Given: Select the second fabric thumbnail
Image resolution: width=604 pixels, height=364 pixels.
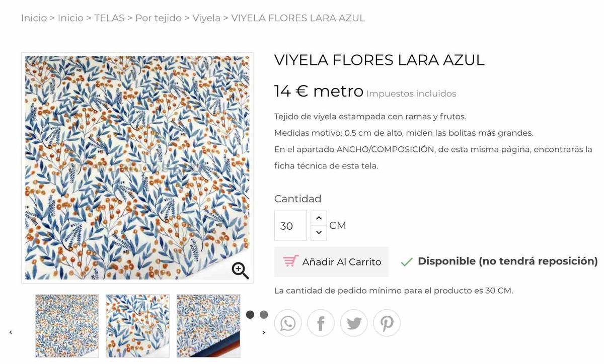Looking at the screenshot, I should click(x=137, y=326).
